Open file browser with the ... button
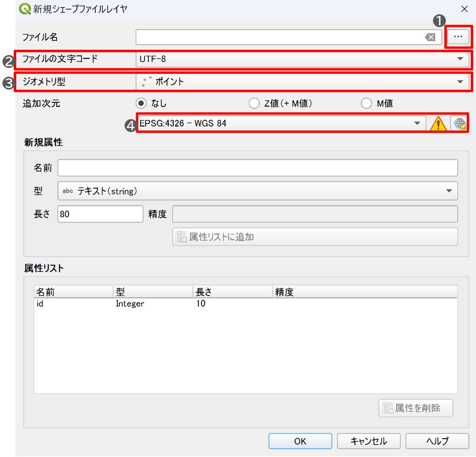The width and height of the screenshot is (476, 457). [458, 37]
